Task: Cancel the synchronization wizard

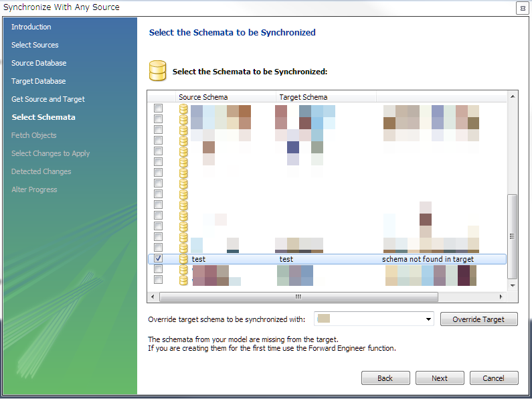Action: click(494, 378)
